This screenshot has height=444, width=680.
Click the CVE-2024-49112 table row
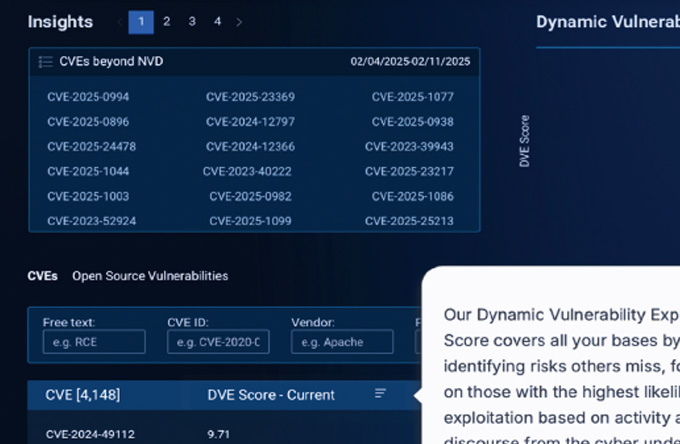91,434
